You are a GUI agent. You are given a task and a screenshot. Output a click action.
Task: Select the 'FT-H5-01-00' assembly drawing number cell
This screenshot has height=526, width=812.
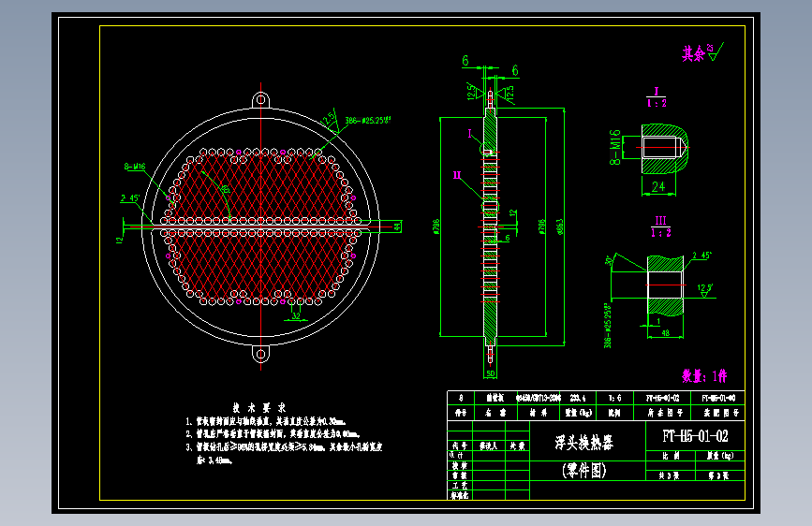coord(718,398)
